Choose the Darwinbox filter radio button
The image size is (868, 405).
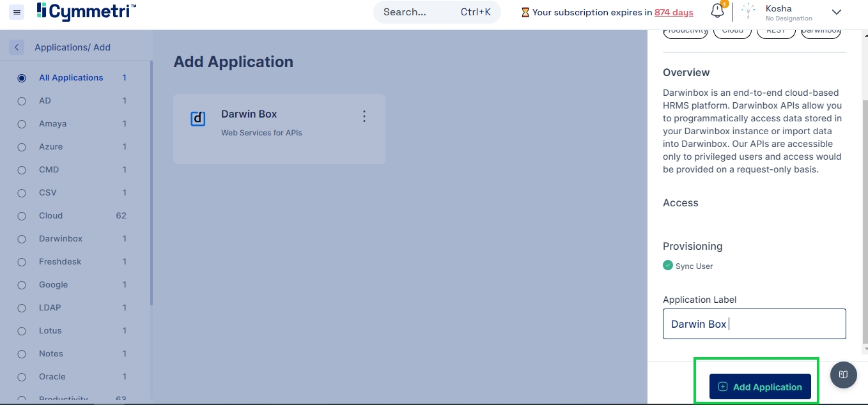pos(22,239)
